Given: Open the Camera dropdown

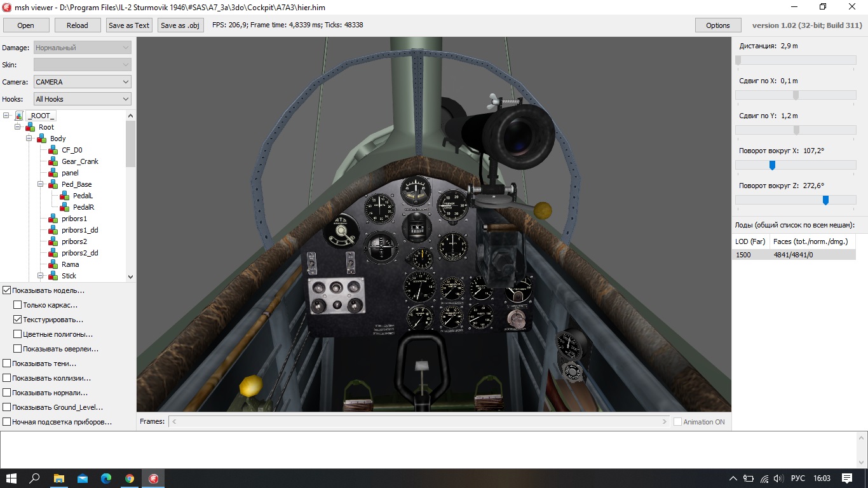Looking at the screenshot, I should pyautogui.click(x=82, y=82).
